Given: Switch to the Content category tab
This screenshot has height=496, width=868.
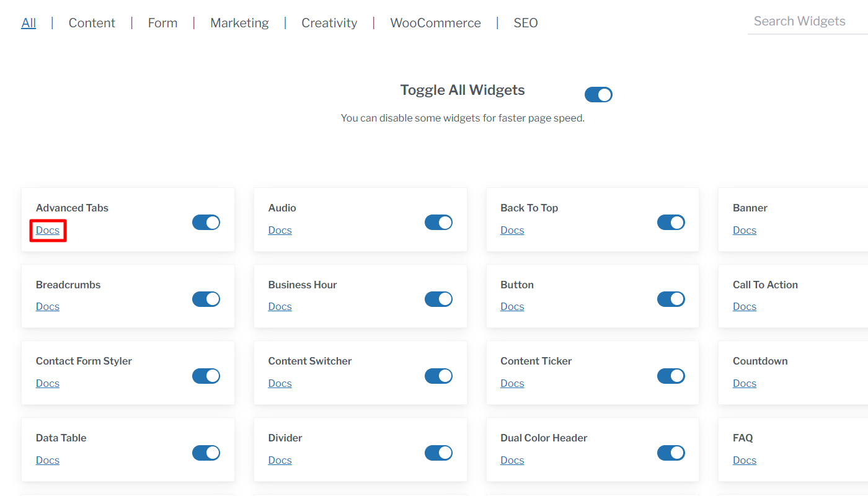Looking at the screenshot, I should [x=92, y=22].
